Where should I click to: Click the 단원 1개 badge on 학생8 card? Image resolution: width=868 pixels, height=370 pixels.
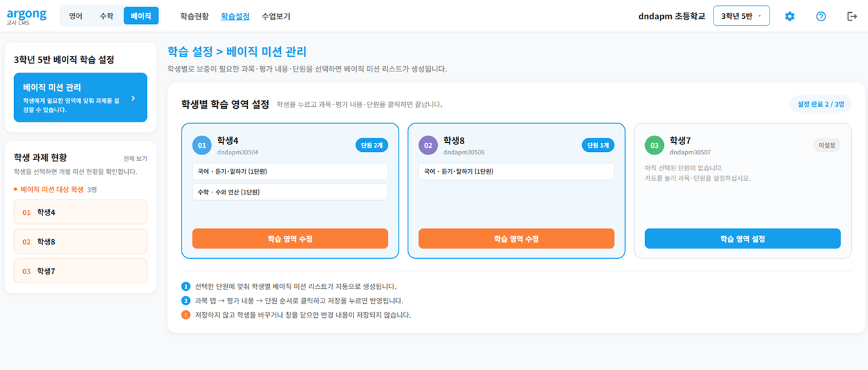click(598, 145)
